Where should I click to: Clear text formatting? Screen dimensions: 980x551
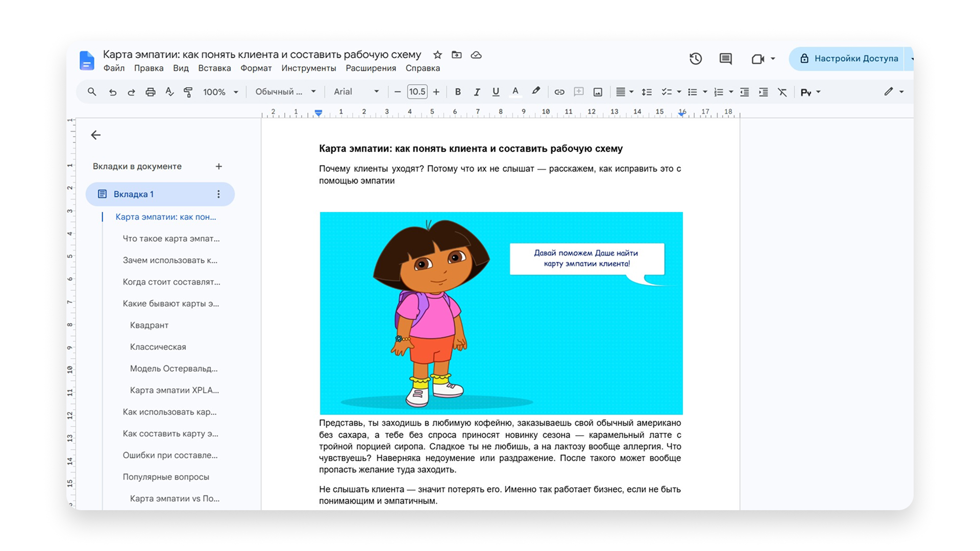[782, 92]
